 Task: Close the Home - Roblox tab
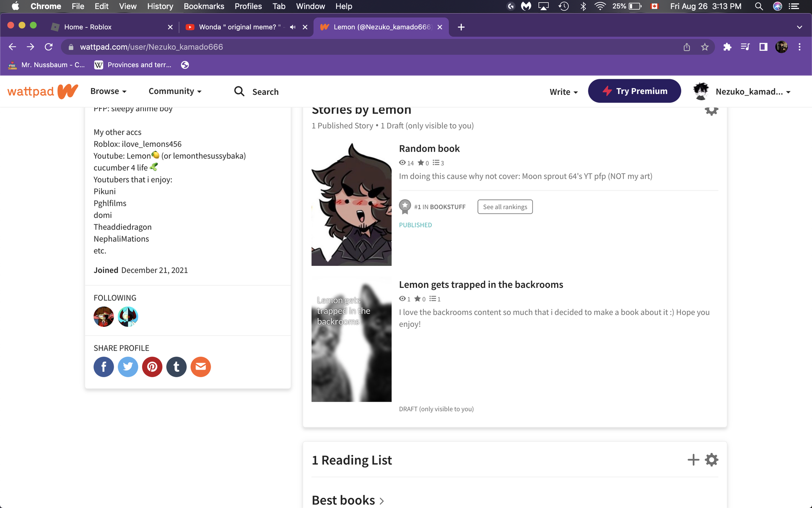tap(170, 27)
